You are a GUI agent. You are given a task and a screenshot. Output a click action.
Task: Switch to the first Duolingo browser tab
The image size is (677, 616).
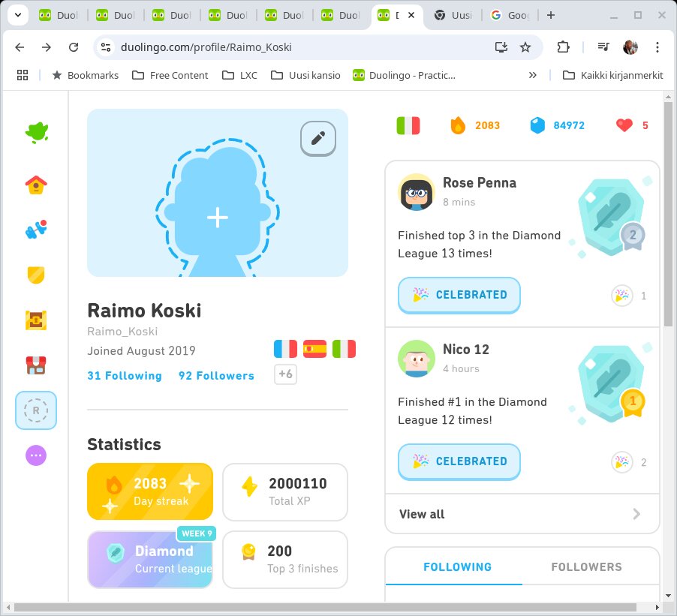[x=59, y=15]
